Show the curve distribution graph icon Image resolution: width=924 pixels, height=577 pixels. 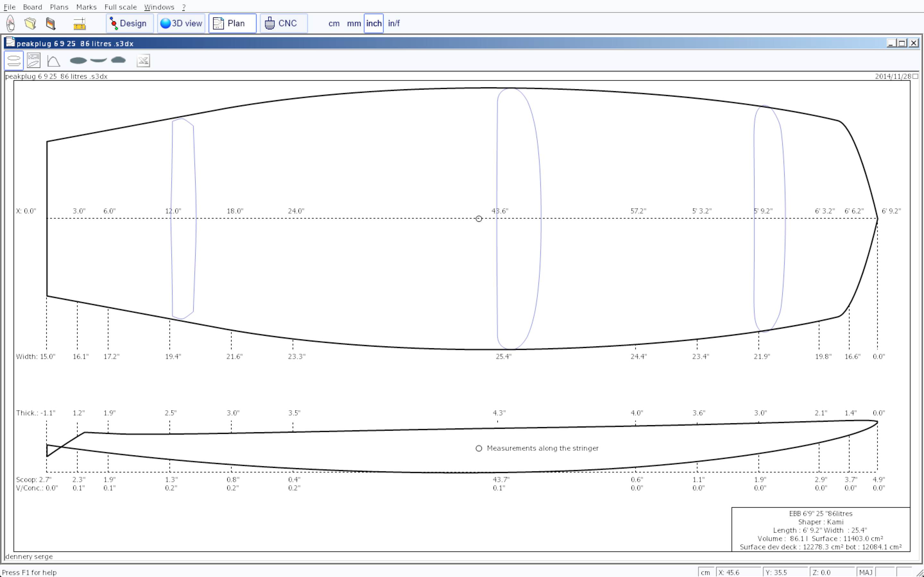pos(54,61)
